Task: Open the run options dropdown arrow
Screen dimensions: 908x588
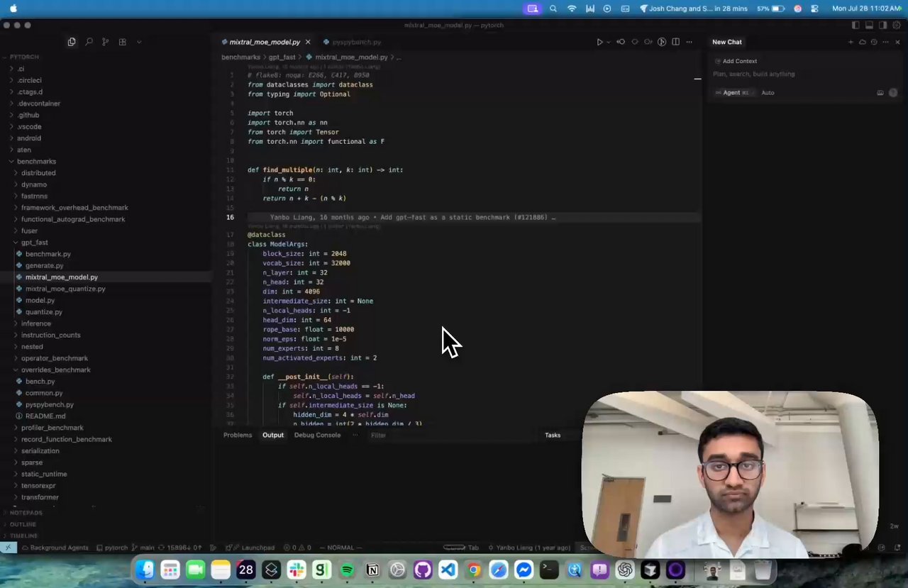Action: (609, 42)
